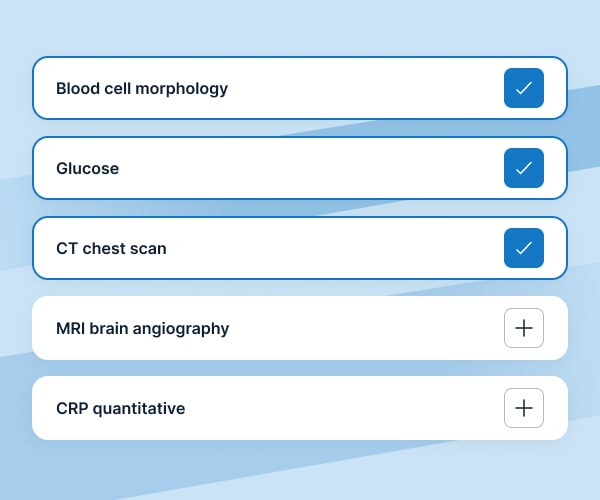Click the Blood cell morphology label
600x500 pixels.
[x=142, y=88]
